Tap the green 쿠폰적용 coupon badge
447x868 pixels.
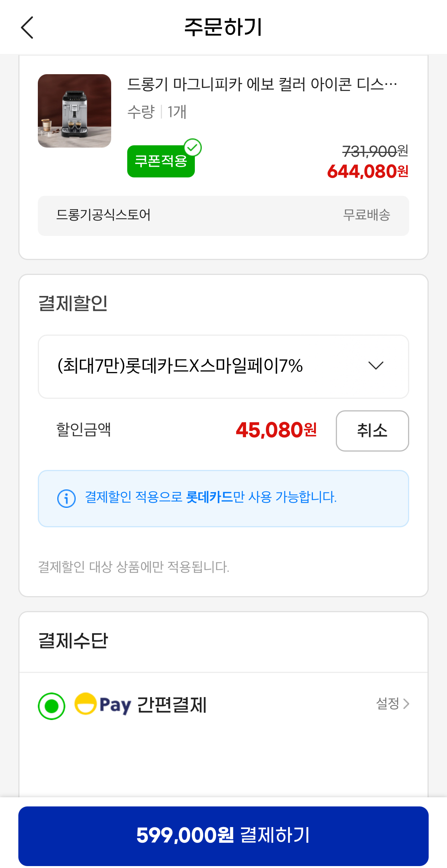(x=160, y=162)
